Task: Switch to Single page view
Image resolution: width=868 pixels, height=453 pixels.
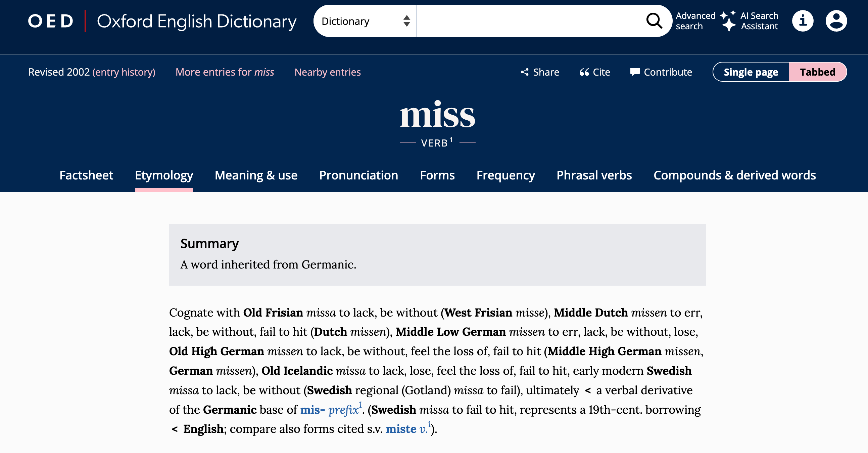Action: coord(751,72)
